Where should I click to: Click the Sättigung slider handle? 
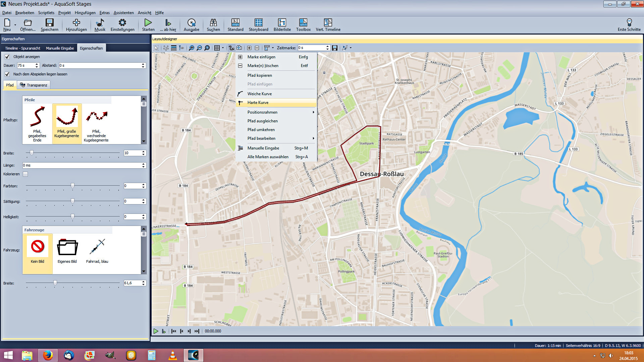click(x=72, y=201)
